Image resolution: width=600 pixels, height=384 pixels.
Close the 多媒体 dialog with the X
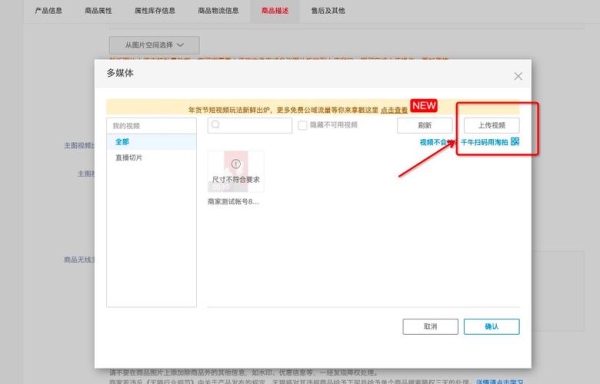pyautogui.click(x=518, y=76)
